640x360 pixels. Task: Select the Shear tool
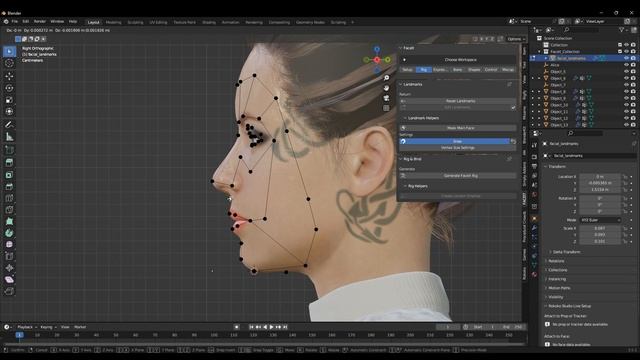[9, 280]
